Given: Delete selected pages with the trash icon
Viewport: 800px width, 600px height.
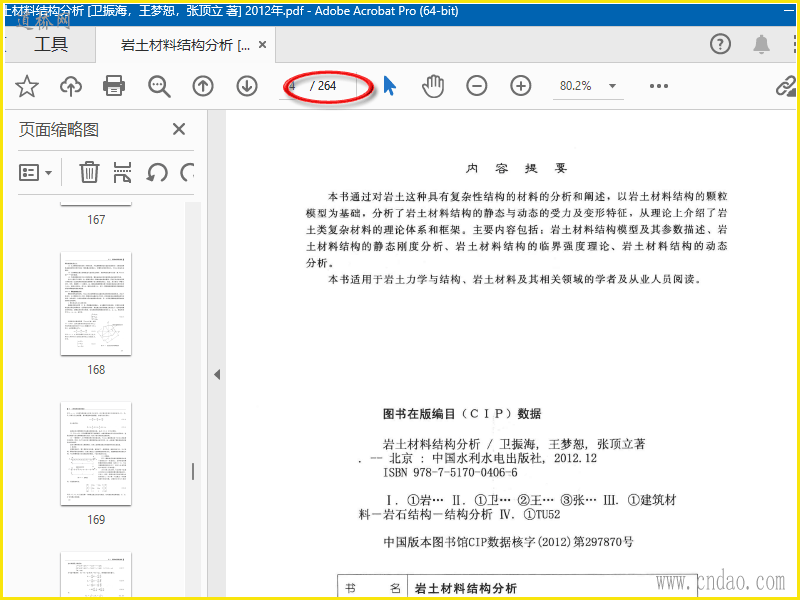Looking at the screenshot, I should pyautogui.click(x=89, y=172).
